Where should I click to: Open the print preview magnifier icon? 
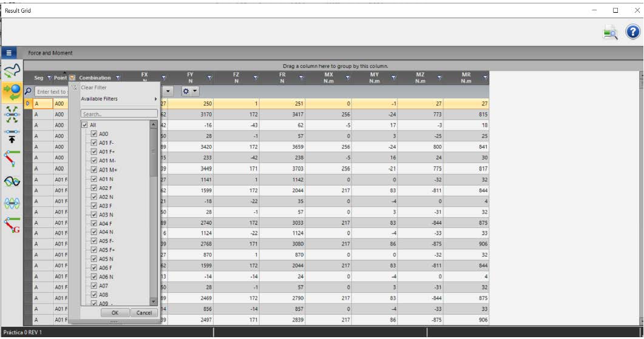tap(611, 33)
